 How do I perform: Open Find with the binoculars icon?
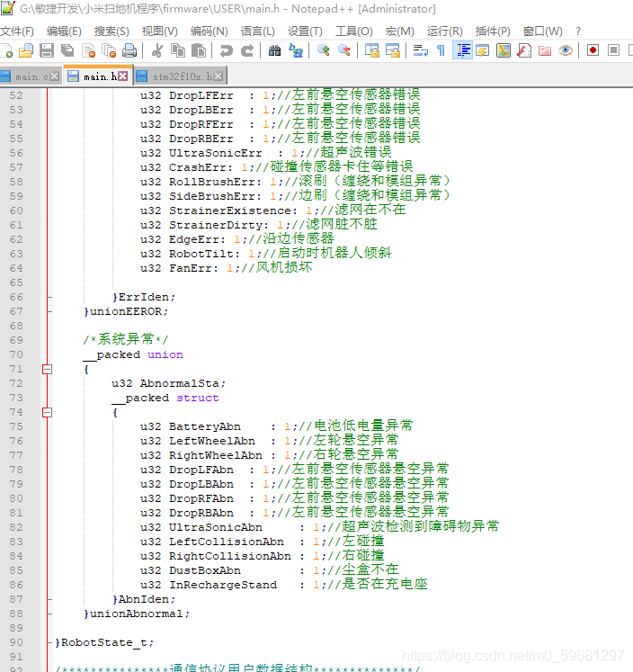coord(274,50)
